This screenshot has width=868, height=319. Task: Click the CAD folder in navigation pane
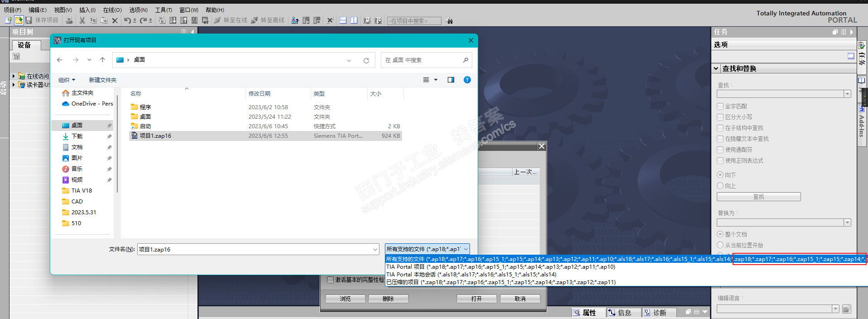(77, 202)
